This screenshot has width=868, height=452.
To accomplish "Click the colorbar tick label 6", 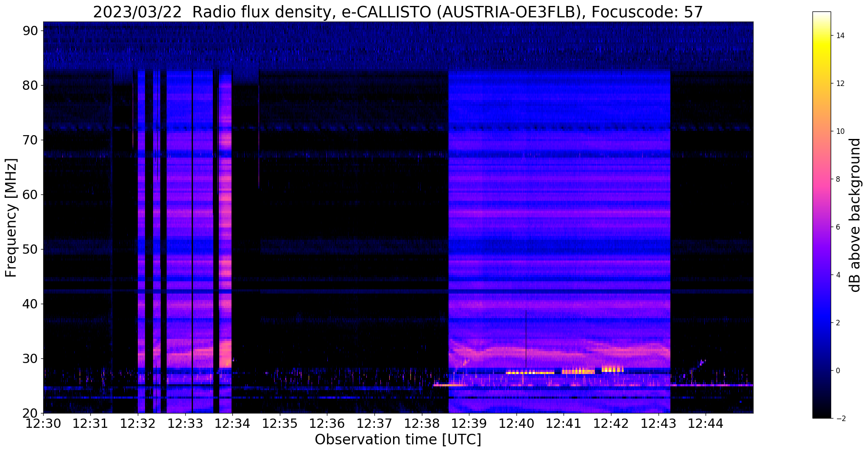I will pyautogui.click(x=837, y=227).
